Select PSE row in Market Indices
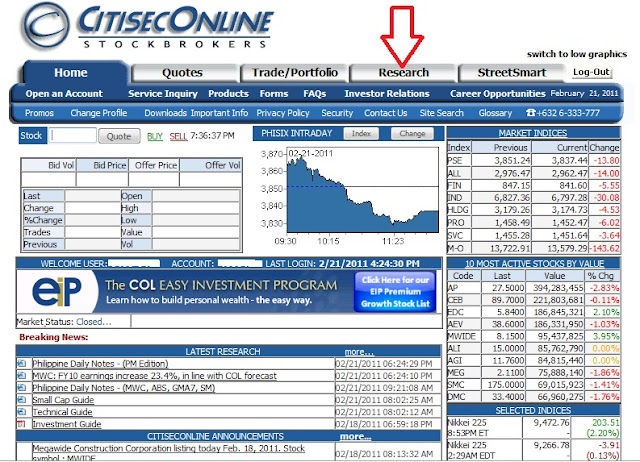Screen dimensions: 640x462 click(534, 160)
